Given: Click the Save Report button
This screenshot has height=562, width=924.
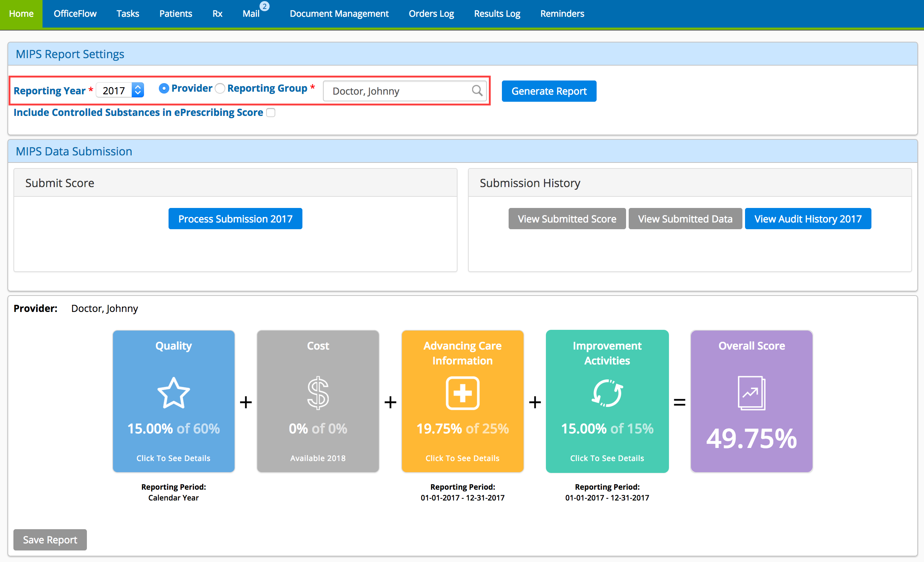Looking at the screenshot, I should pos(50,540).
